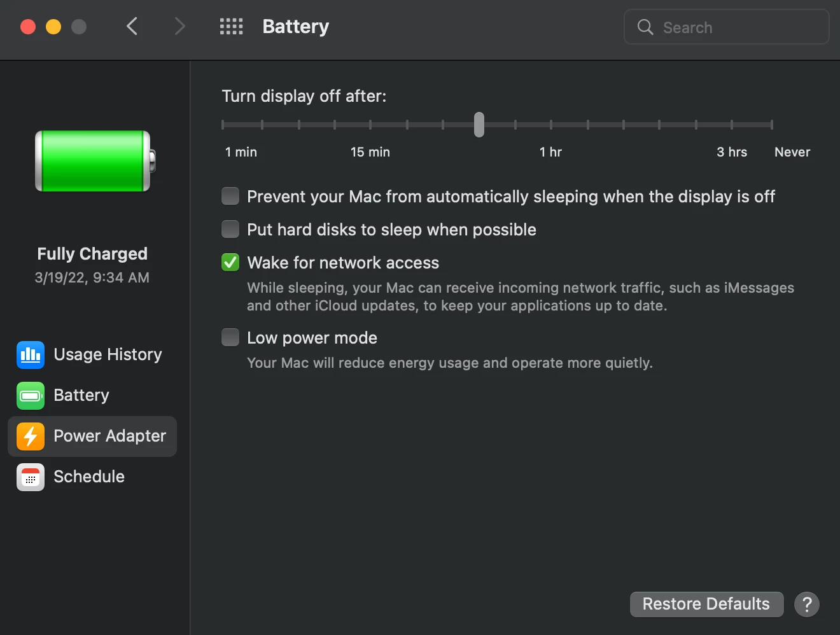Click the Power Adapter lightning bolt icon
Image resolution: width=840 pixels, height=635 pixels.
pos(31,436)
